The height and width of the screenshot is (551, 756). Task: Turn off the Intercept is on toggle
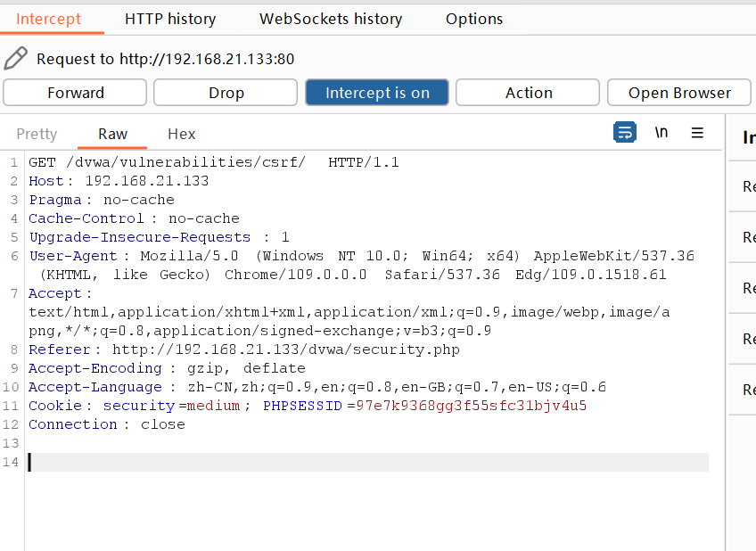pyautogui.click(x=377, y=93)
